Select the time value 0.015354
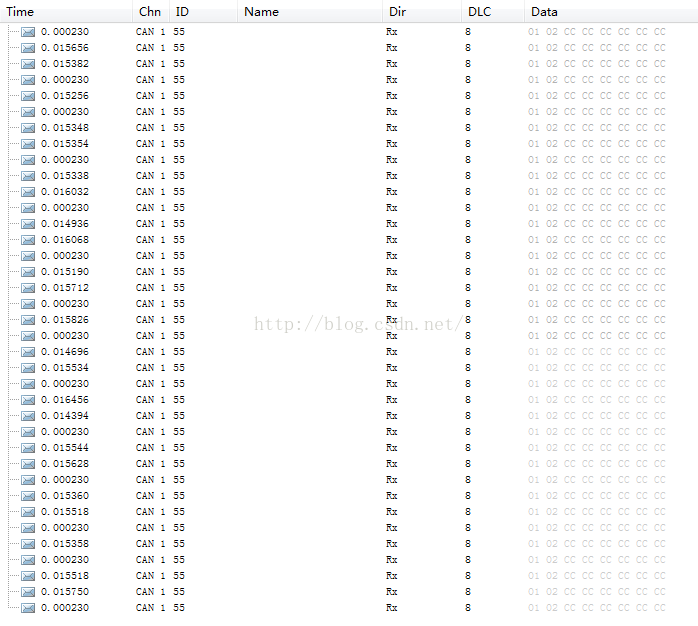This screenshot has width=698, height=626. (x=65, y=144)
